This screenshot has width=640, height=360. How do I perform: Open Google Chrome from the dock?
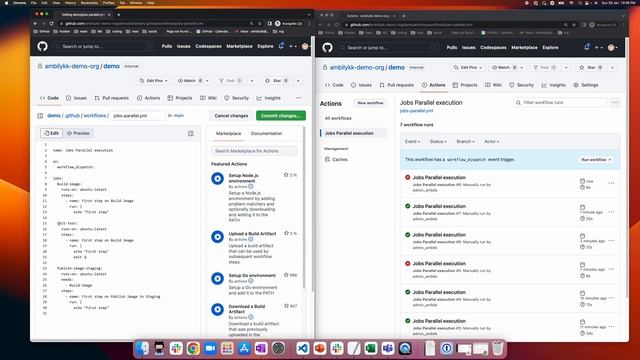click(193, 348)
